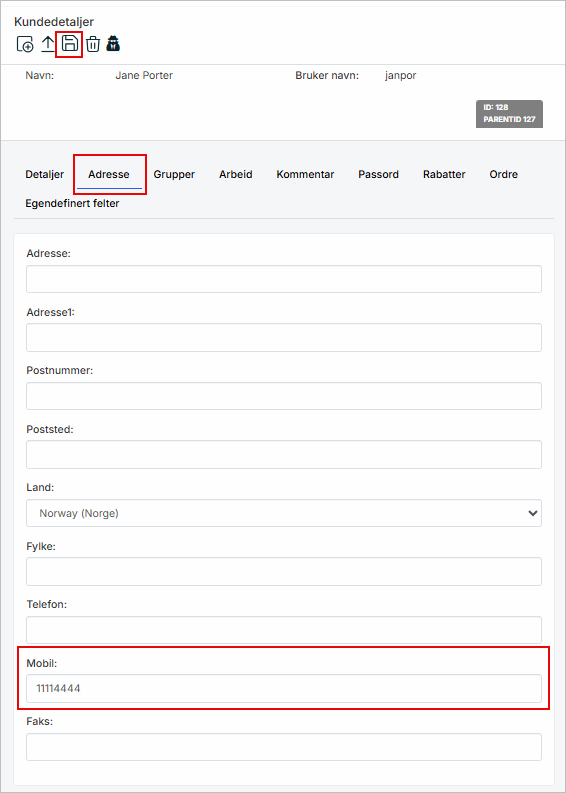Image resolution: width=566 pixels, height=793 pixels.
Task: Click the name text Jane Porter
Action: 144,76
